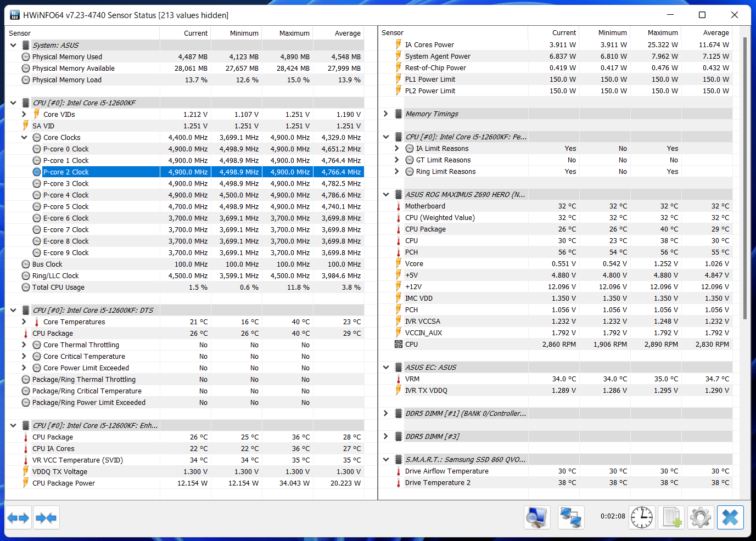Viewport: 756px width, 541px height.
Task: Collapse the i5-12600KF: DTS group
Action: pos(13,310)
